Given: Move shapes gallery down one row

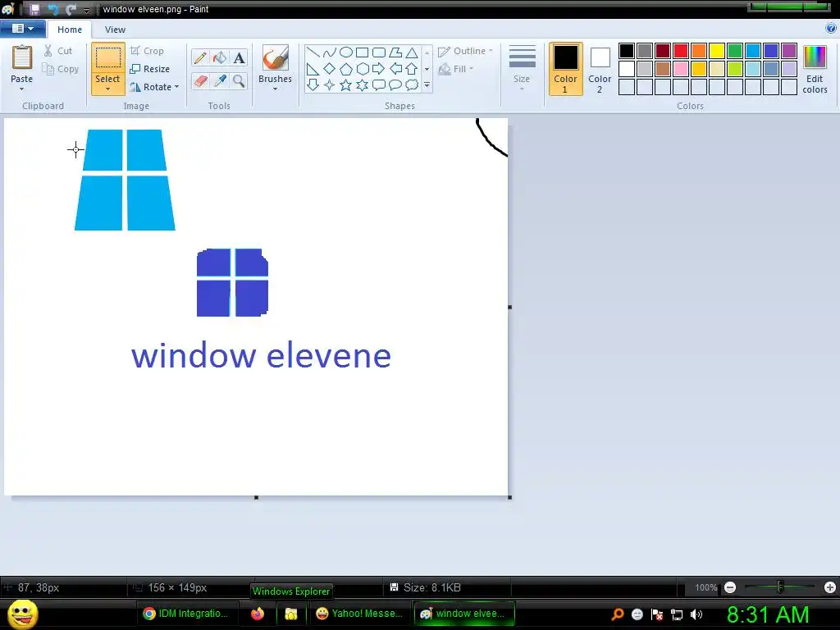Looking at the screenshot, I should (427, 69).
